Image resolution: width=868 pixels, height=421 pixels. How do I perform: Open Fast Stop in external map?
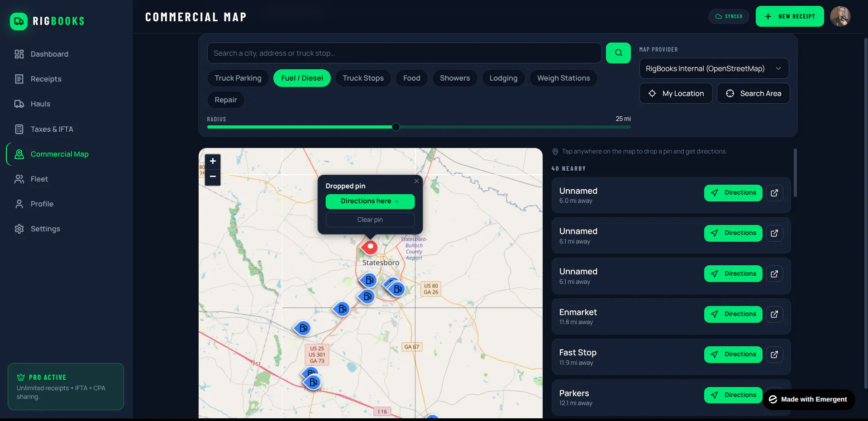coord(774,354)
